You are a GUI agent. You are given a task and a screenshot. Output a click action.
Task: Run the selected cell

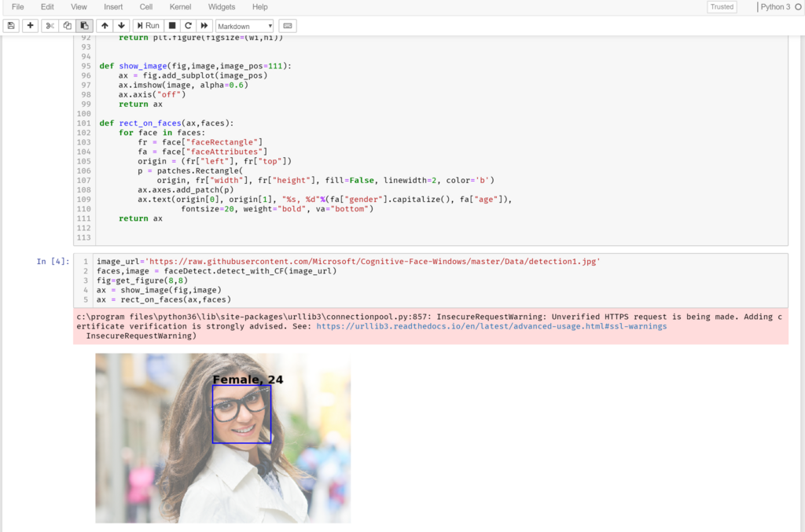(149, 26)
